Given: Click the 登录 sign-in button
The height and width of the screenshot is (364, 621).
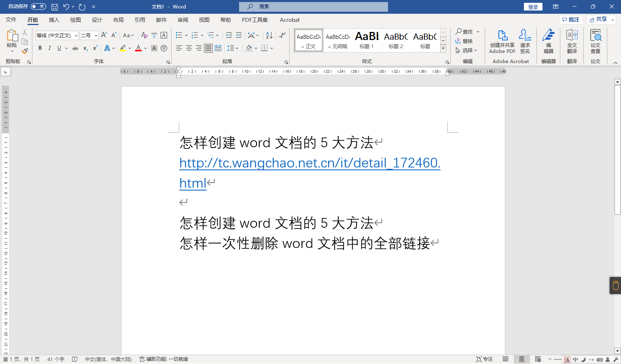Looking at the screenshot, I should (533, 7).
